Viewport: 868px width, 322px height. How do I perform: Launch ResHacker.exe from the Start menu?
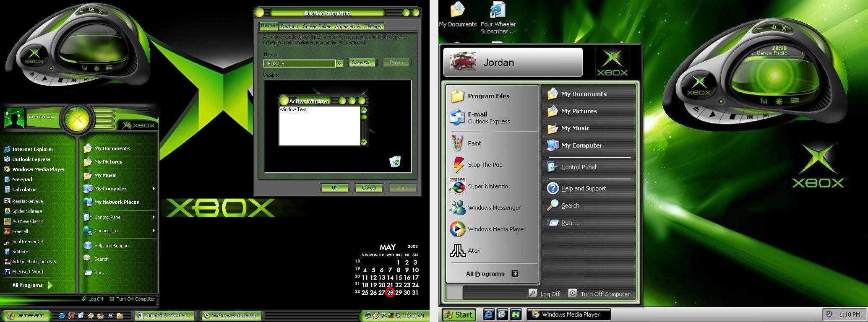(23, 201)
